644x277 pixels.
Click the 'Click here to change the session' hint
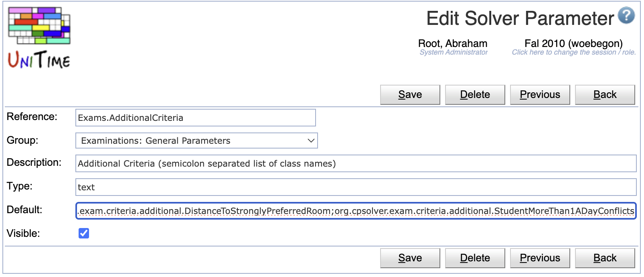pyautogui.click(x=573, y=52)
